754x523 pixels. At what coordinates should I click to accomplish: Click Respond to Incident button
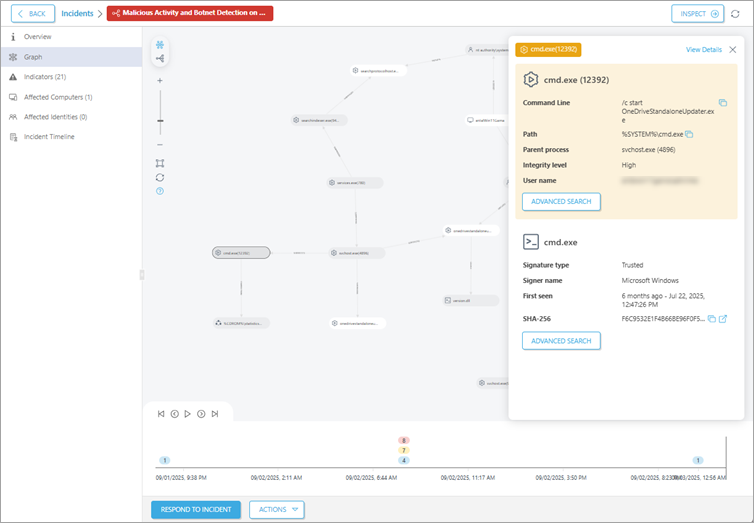[196, 510]
